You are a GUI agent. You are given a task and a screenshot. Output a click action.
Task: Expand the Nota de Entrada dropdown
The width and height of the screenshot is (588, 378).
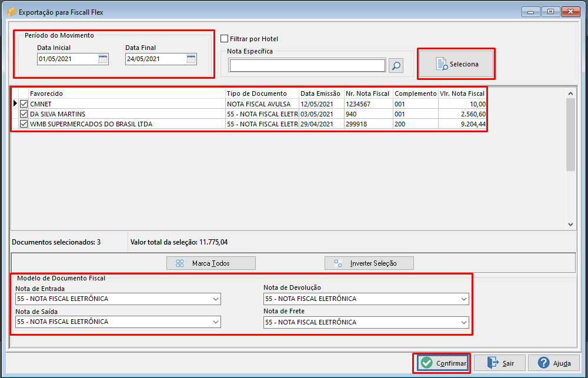pos(216,299)
